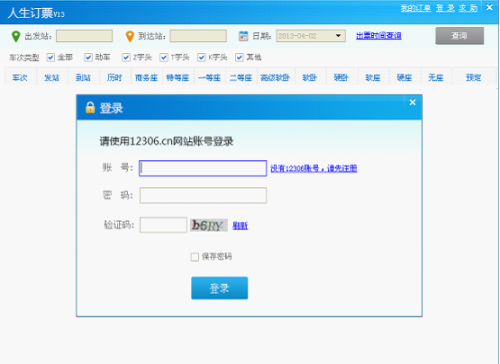
Task: Focus the 出发站 departure station field
Action: [x=84, y=36]
